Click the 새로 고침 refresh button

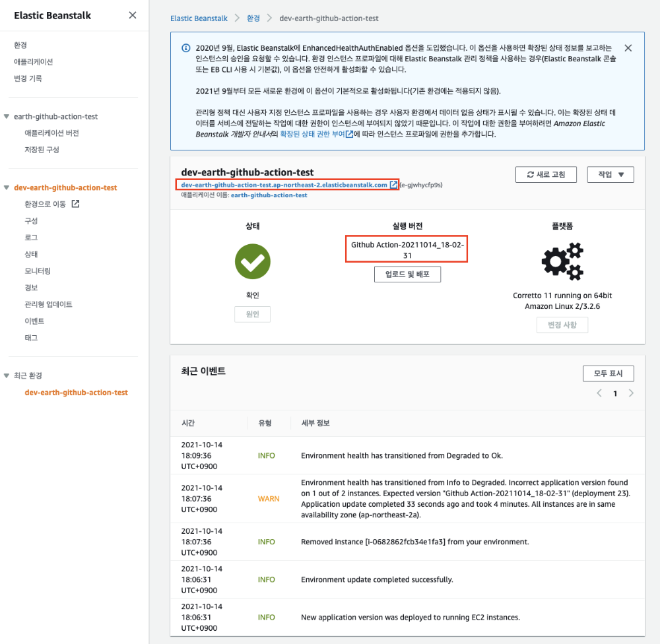pos(546,175)
